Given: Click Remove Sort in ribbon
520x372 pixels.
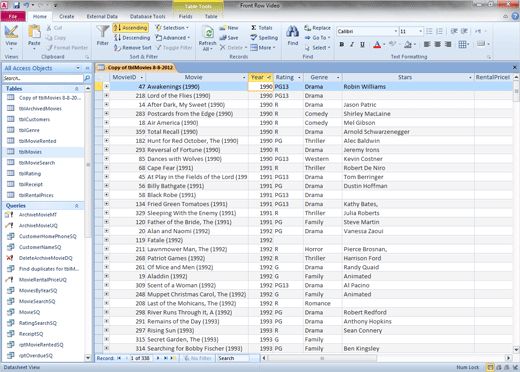Looking at the screenshot, I should click(x=133, y=48).
